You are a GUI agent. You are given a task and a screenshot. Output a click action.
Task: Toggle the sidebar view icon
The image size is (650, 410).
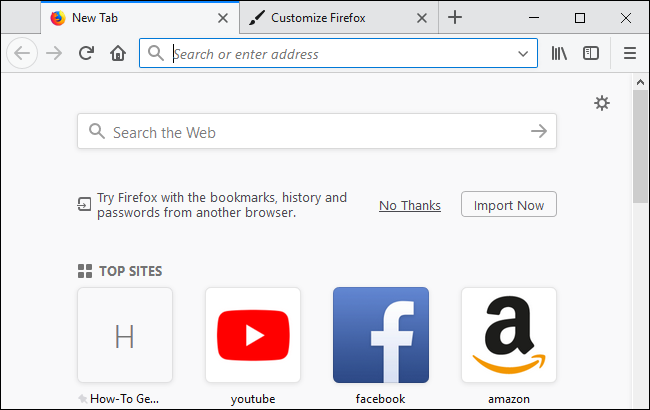point(591,54)
